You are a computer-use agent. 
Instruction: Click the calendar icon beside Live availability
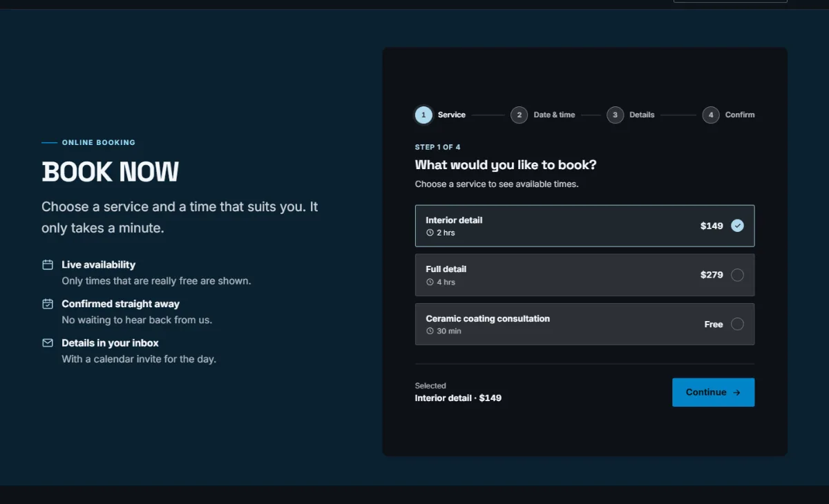pyautogui.click(x=48, y=264)
